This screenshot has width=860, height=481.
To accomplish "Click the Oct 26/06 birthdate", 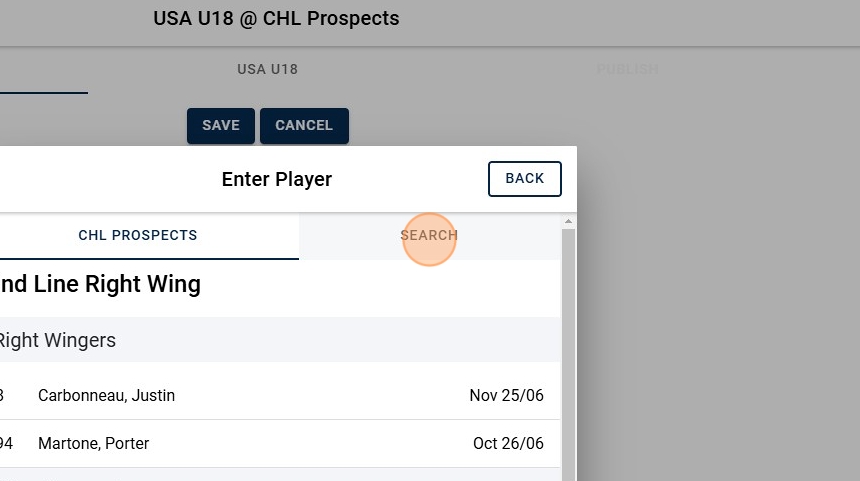I will [508, 444].
